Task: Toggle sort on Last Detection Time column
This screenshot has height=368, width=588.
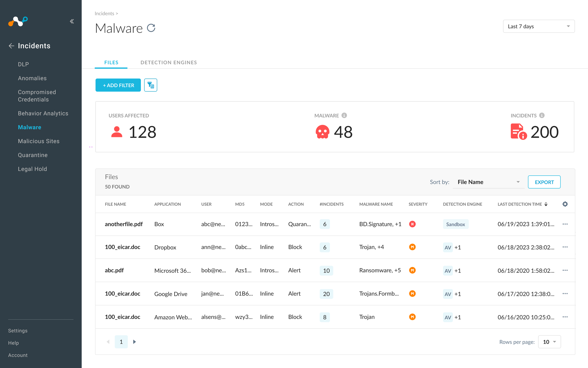Action: pyautogui.click(x=546, y=204)
